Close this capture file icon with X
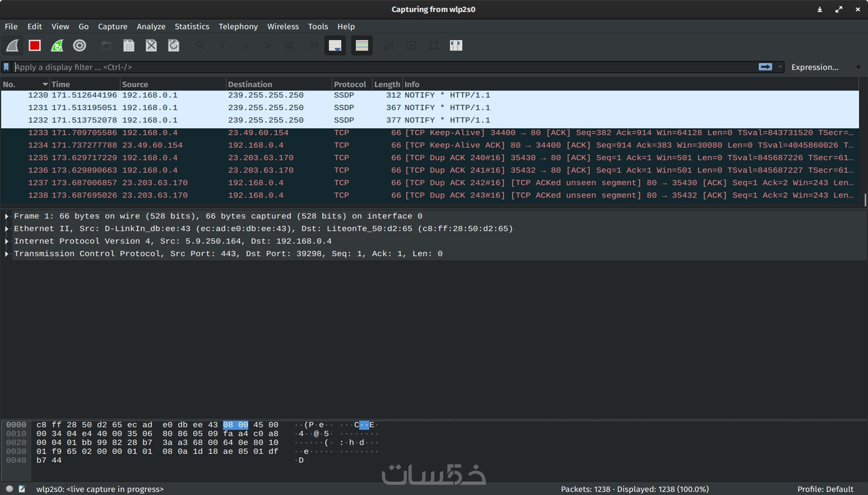868x495 pixels. [151, 45]
